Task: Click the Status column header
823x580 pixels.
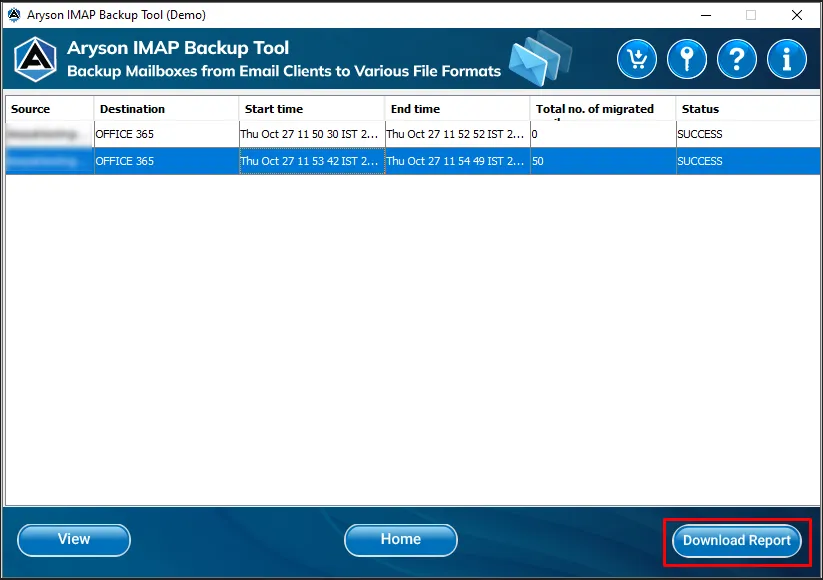Action: tap(748, 109)
